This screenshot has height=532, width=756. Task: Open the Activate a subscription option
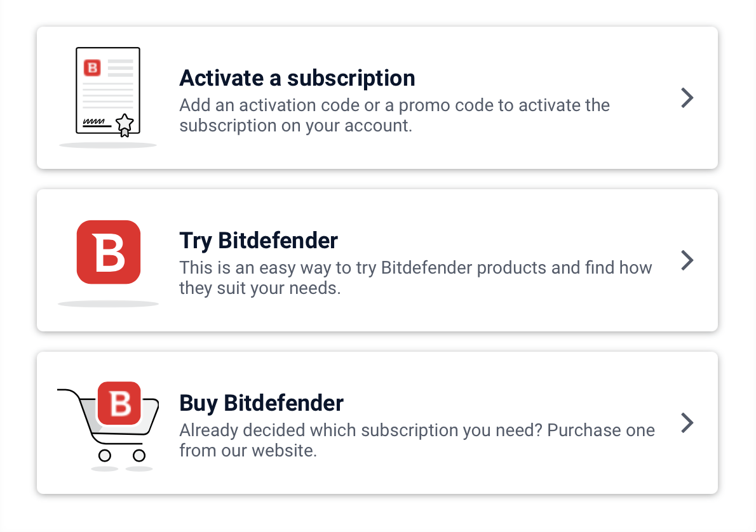(377, 98)
